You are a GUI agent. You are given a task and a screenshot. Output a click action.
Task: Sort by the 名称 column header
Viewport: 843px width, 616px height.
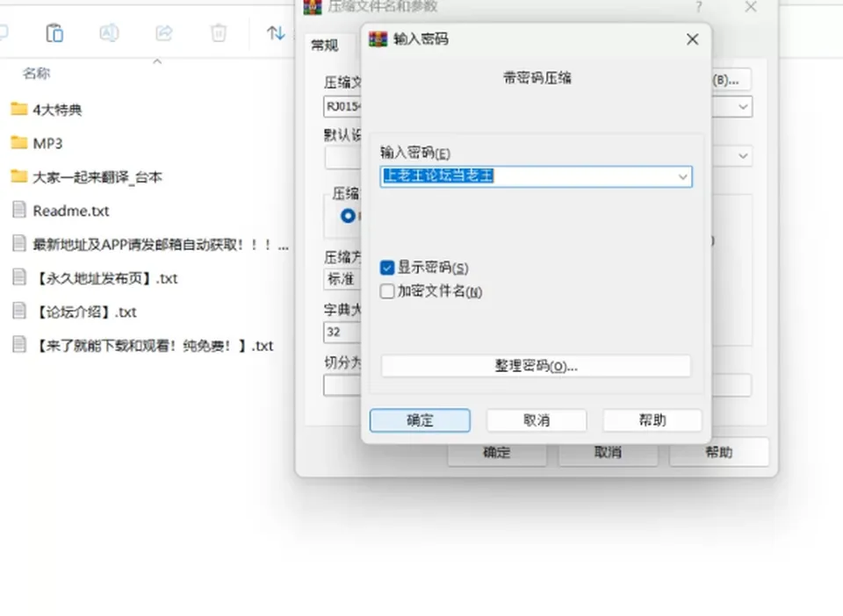(37, 73)
